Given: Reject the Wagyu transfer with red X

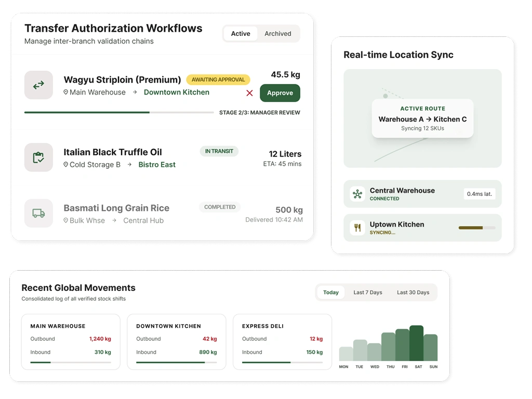Looking at the screenshot, I should pyautogui.click(x=249, y=93).
